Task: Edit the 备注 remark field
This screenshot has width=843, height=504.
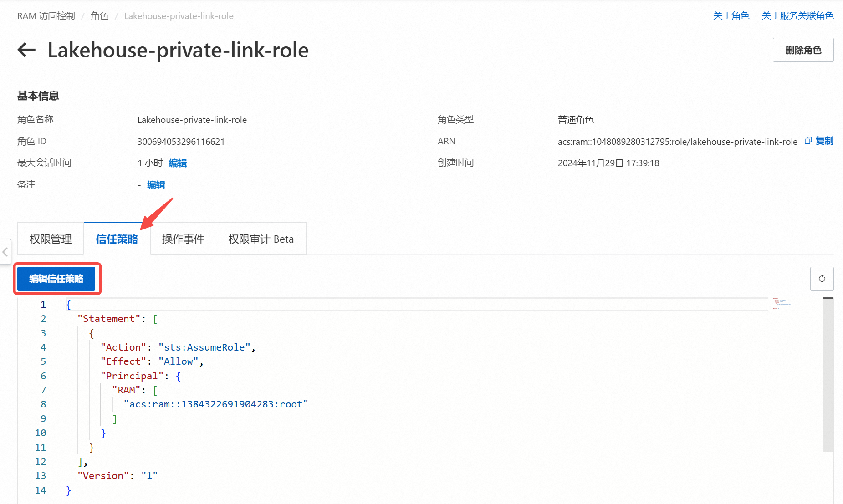Action: (156, 185)
